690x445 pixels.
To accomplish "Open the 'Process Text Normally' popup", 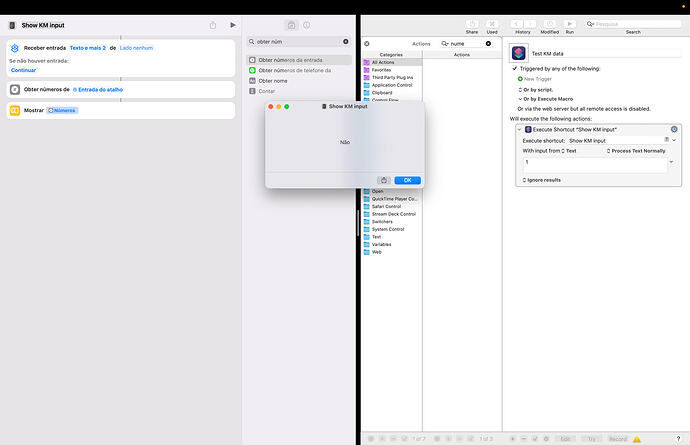I will [x=636, y=151].
